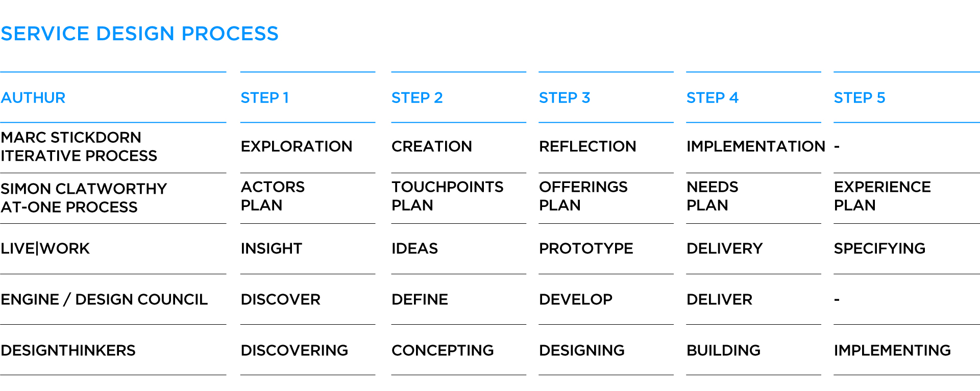
Task: Select the EXPLORATION cell
Action: 296,146
